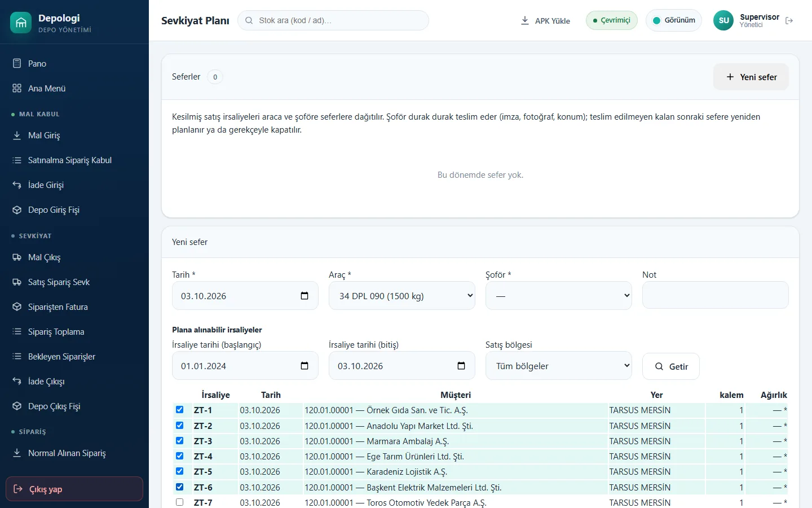Image resolution: width=812 pixels, height=508 pixels.
Task: Click the Getir button
Action: pyautogui.click(x=671, y=366)
